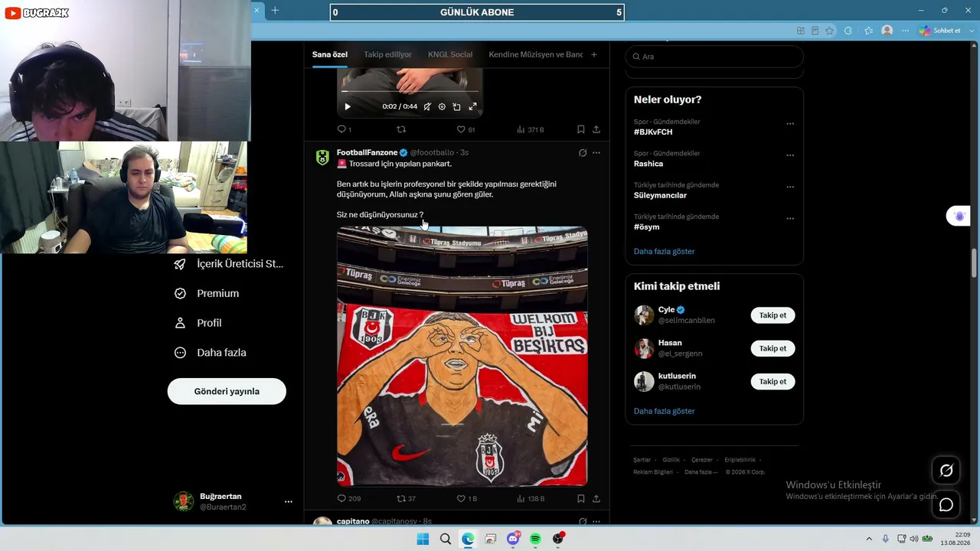Show more trends under Neler oluyor
The image size is (980, 551).
(664, 251)
